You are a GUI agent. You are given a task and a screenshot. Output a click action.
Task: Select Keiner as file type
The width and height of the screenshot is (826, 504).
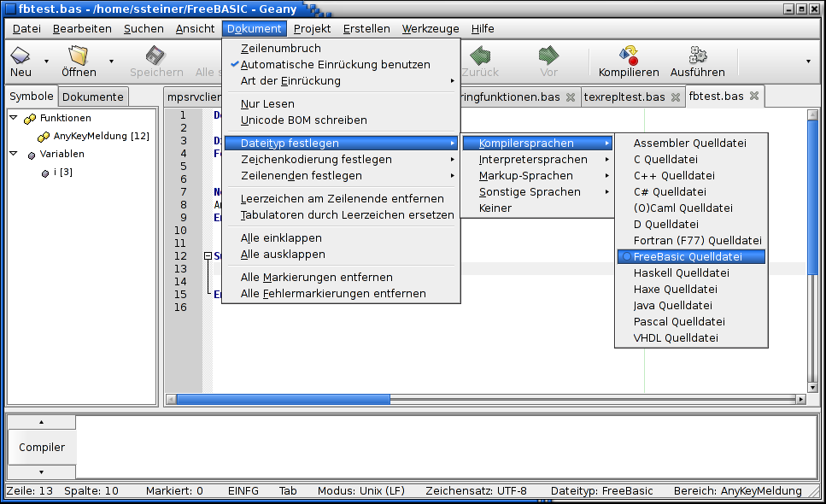point(538,208)
